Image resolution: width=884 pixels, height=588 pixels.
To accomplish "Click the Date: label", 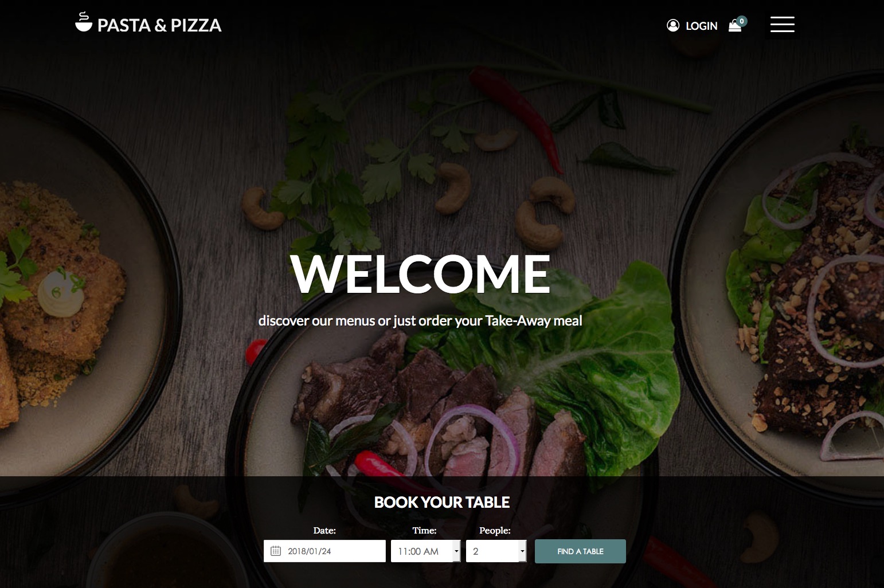I will (324, 531).
